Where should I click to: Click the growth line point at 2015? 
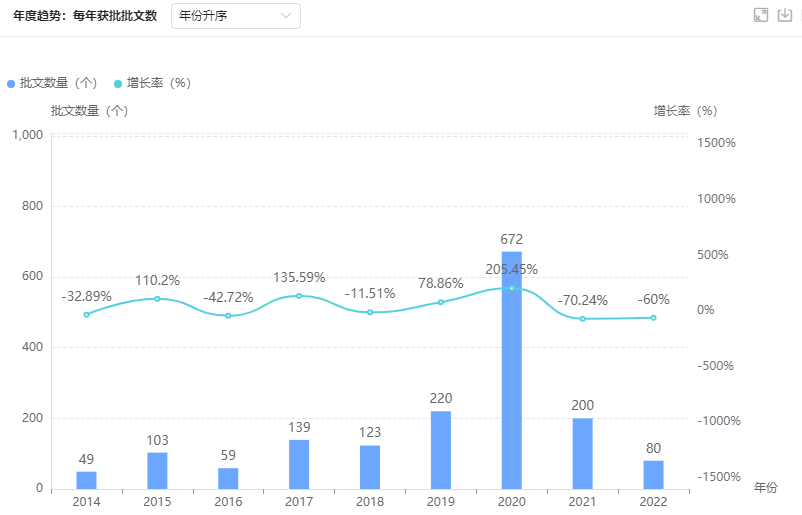coord(158,299)
